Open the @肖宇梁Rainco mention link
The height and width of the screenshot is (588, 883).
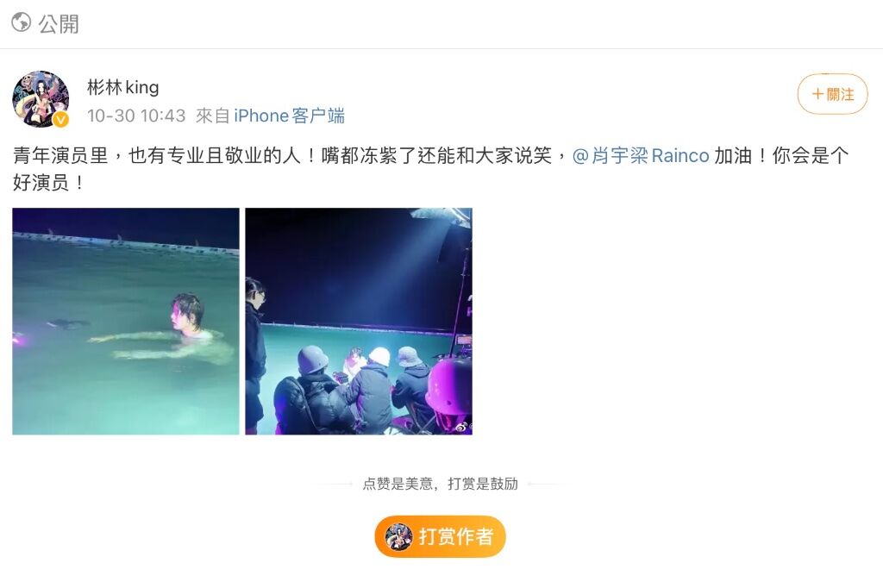(641, 155)
